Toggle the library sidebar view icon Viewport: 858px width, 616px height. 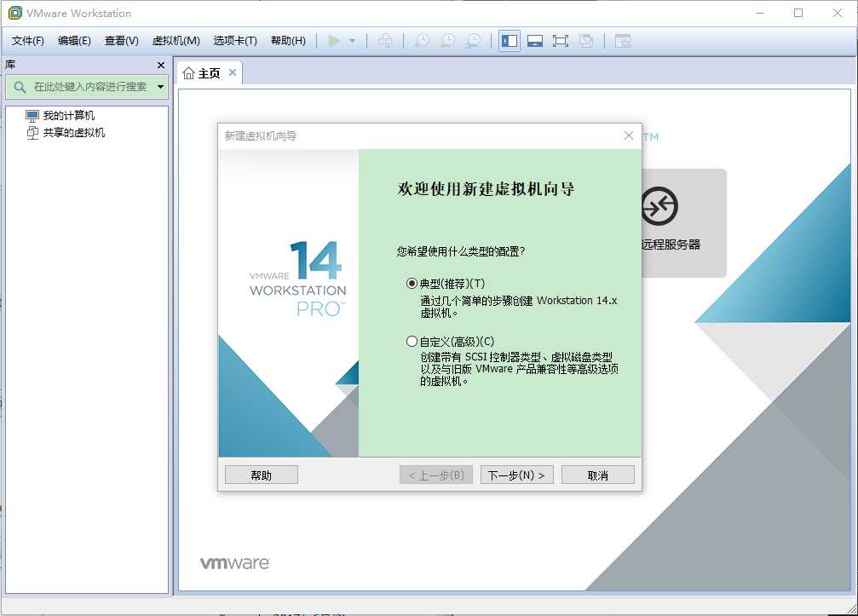[x=510, y=41]
